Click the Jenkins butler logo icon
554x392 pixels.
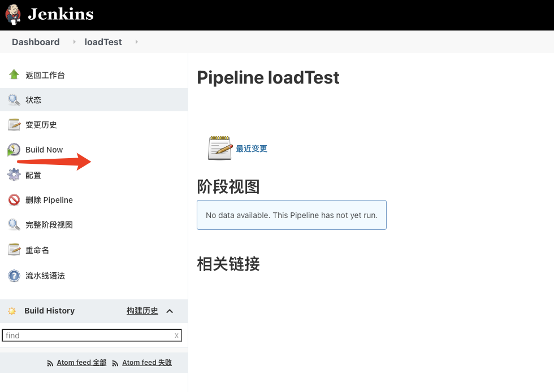[x=13, y=14]
